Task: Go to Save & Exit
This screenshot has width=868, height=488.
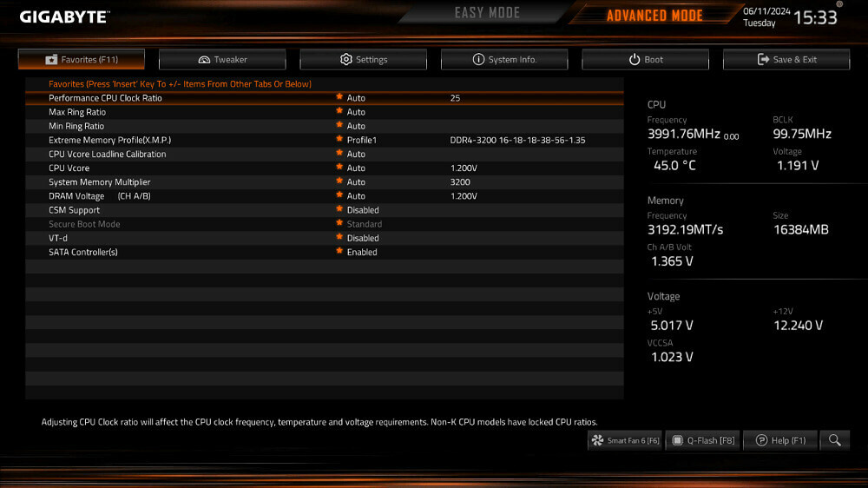Action: click(786, 59)
